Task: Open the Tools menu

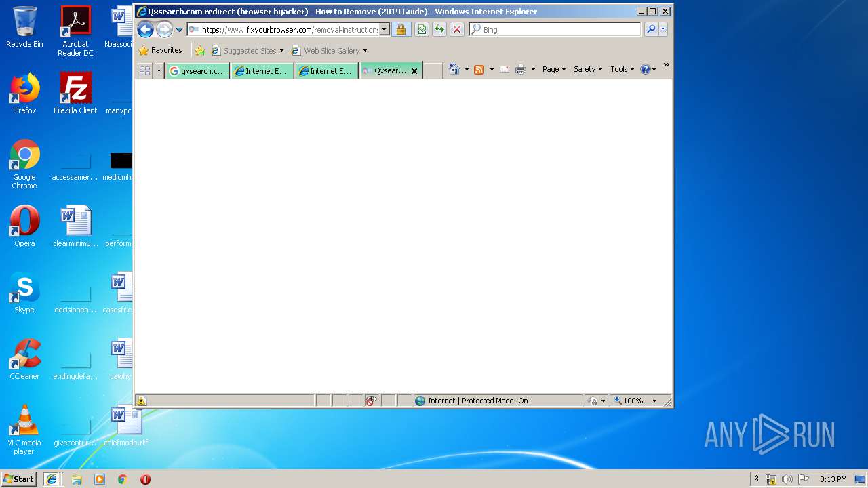Action: point(622,69)
